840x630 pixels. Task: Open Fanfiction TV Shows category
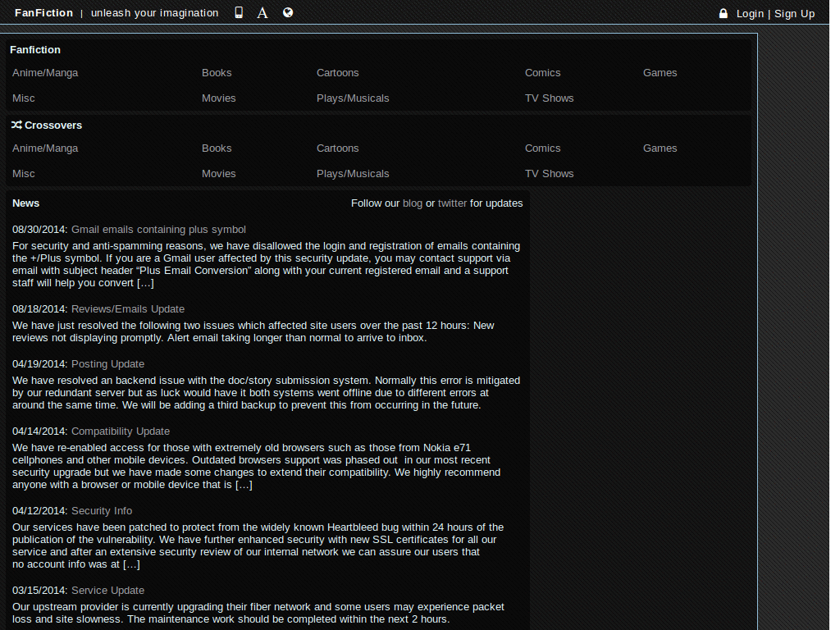tap(549, 98)
